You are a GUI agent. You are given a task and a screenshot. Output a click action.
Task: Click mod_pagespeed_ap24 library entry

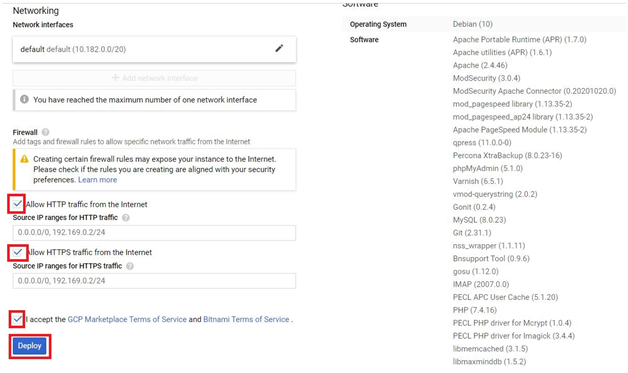click(x=523, y=117)
